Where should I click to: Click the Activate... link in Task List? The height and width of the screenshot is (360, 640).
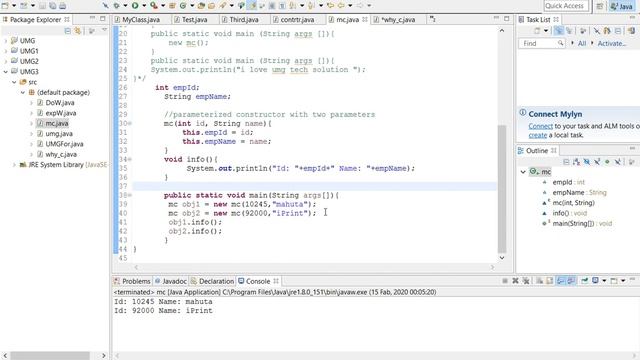coord(611,43)
